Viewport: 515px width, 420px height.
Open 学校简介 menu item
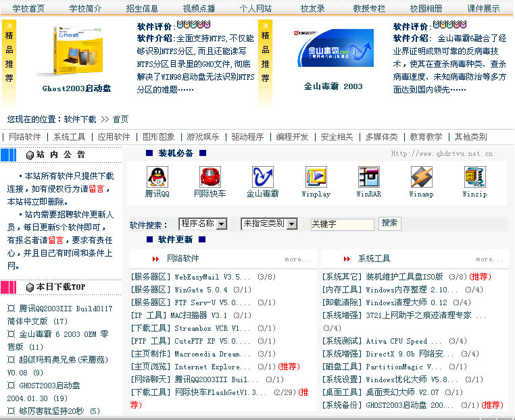tap(85, 9)
